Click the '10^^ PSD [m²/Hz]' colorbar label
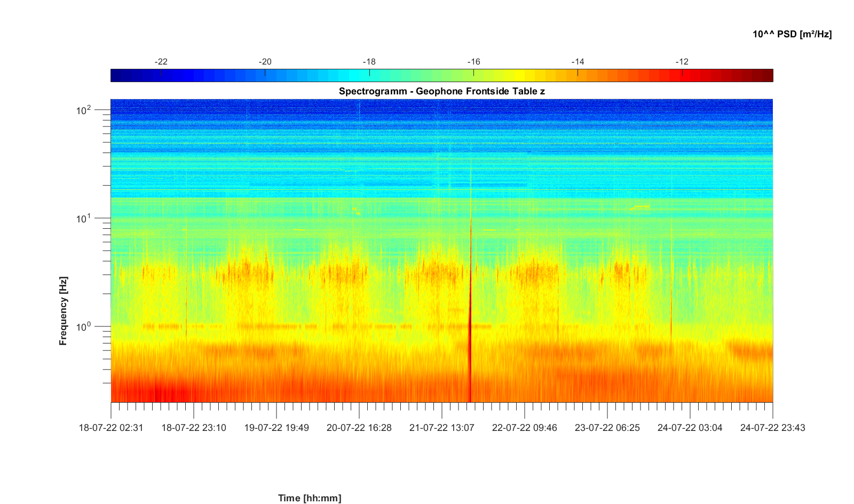The width and height of the screenshot is (854, 504). (x=792, y=34)
